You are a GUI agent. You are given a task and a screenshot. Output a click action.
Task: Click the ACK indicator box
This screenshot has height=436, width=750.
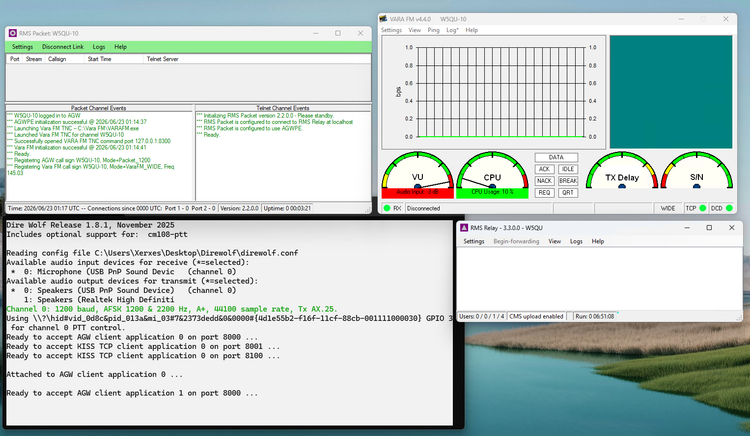click(x=544, y=169)
